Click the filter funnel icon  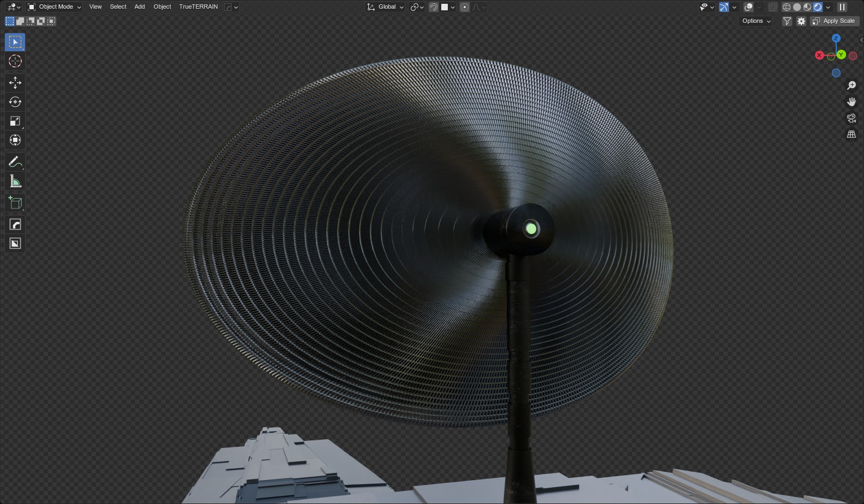(787, 21)
